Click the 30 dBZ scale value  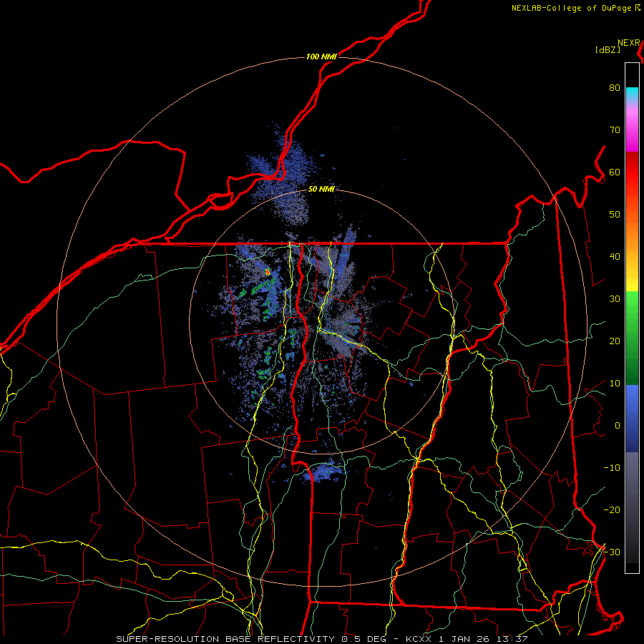(x=615, y=298)
